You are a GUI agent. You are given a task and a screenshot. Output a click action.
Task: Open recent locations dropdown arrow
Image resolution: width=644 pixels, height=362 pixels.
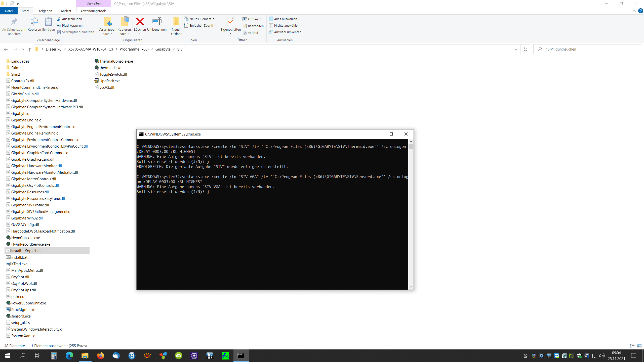23,49
